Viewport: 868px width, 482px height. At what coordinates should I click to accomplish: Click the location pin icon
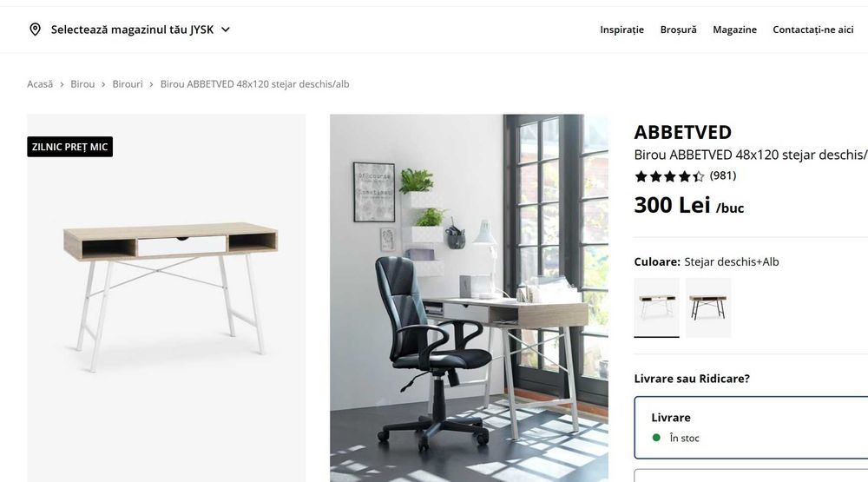(x=35, y=30)
